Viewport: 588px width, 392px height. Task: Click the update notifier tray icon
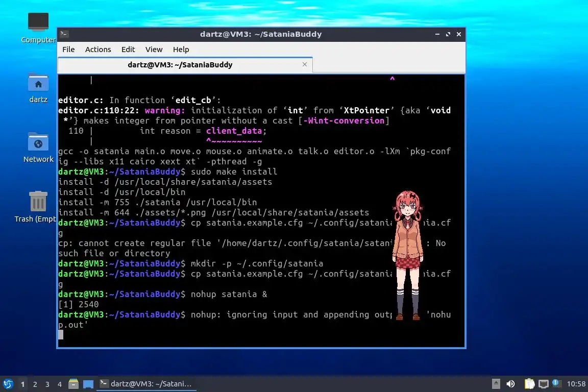(x=556, y=383)
